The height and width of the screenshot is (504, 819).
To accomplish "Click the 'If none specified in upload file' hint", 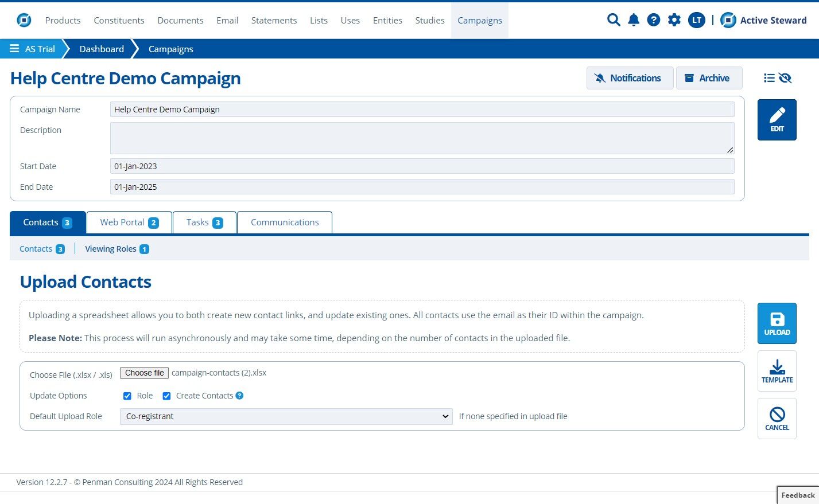I will tap(513, 416).
